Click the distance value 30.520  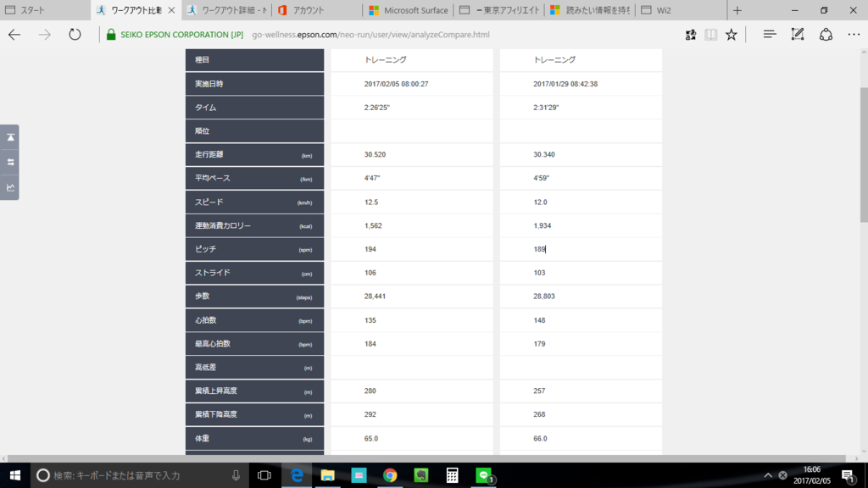tap(375, 154)
